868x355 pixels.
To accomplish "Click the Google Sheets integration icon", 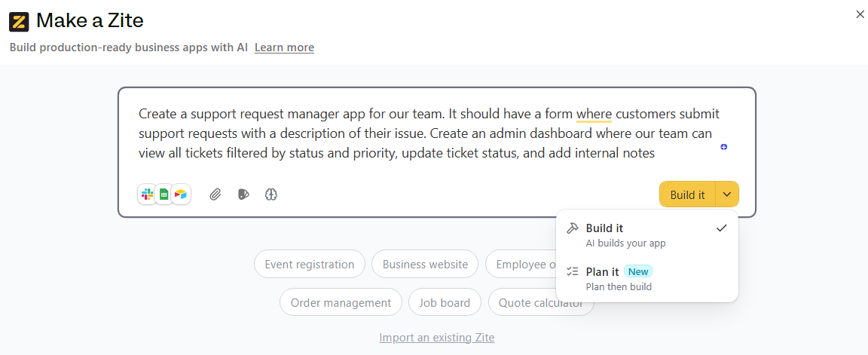I will [164, 194].
